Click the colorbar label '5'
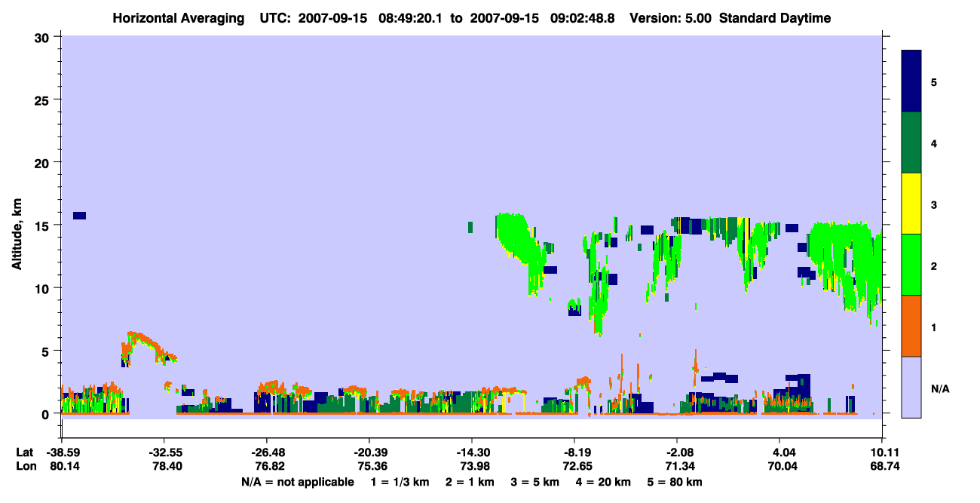This screenshot has width=980, height=503. 934,81
